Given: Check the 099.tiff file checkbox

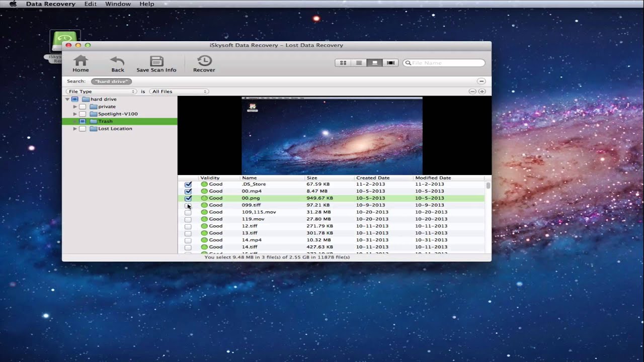Looking at the screenshot, I should (x=188, y=206).
